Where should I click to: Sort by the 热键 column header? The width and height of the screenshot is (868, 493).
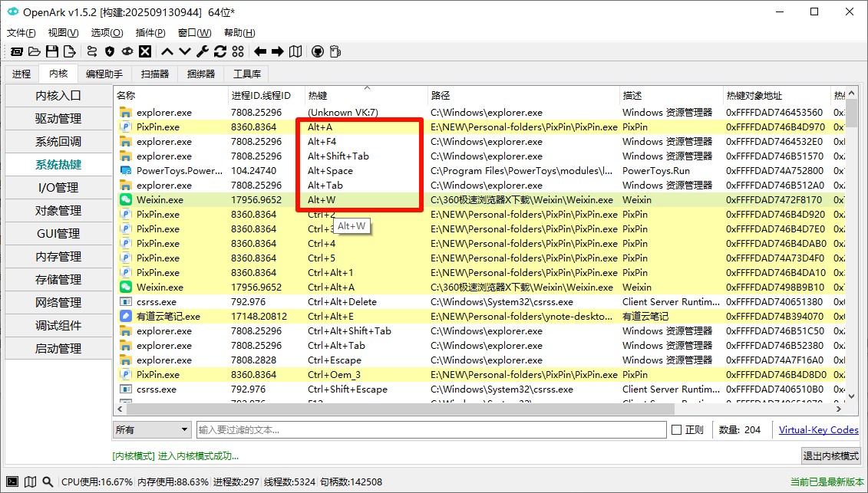(x=366, y=96)
